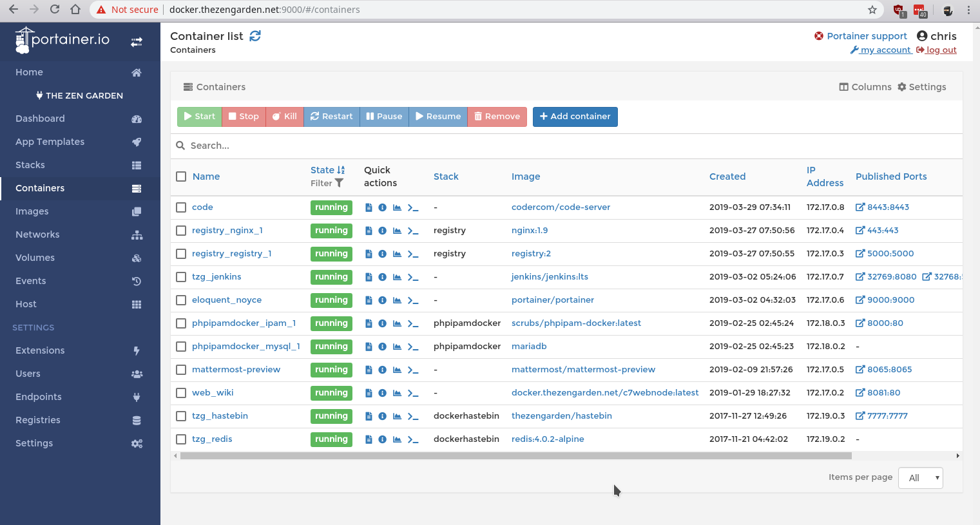
Task: Open logs icon for tzg_hastebin
Action: [369, 416]
